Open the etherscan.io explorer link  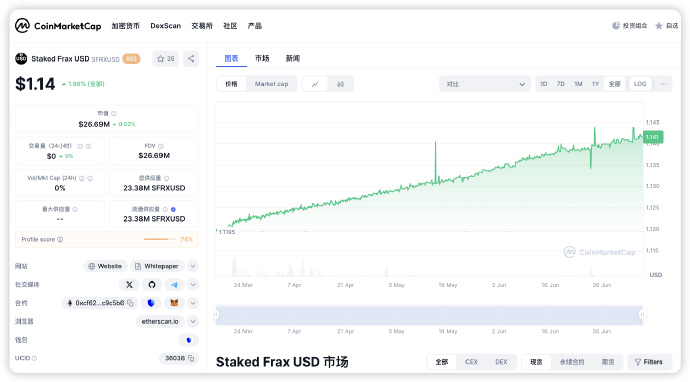[x=160, y=322]
